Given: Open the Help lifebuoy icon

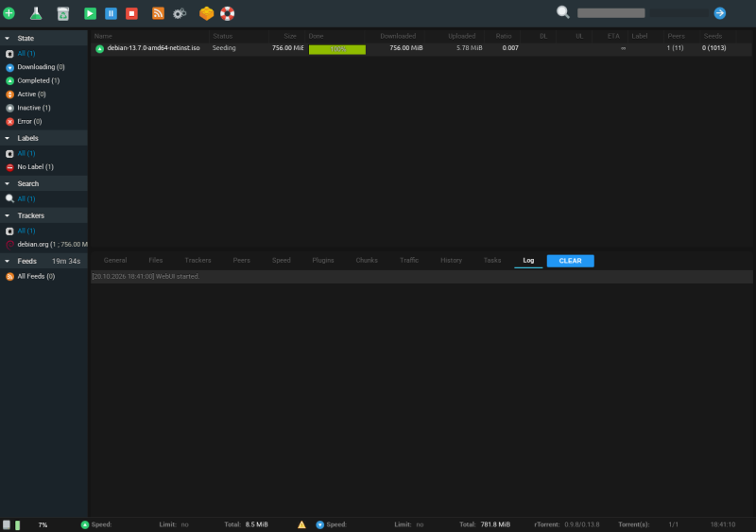Looking at the screenshot, I should (228, 13).
